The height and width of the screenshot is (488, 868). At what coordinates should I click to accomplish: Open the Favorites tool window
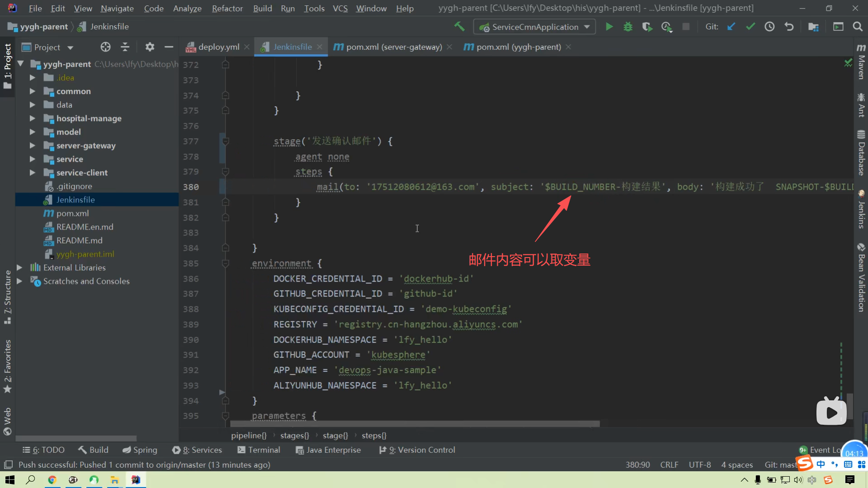[7, 366]
